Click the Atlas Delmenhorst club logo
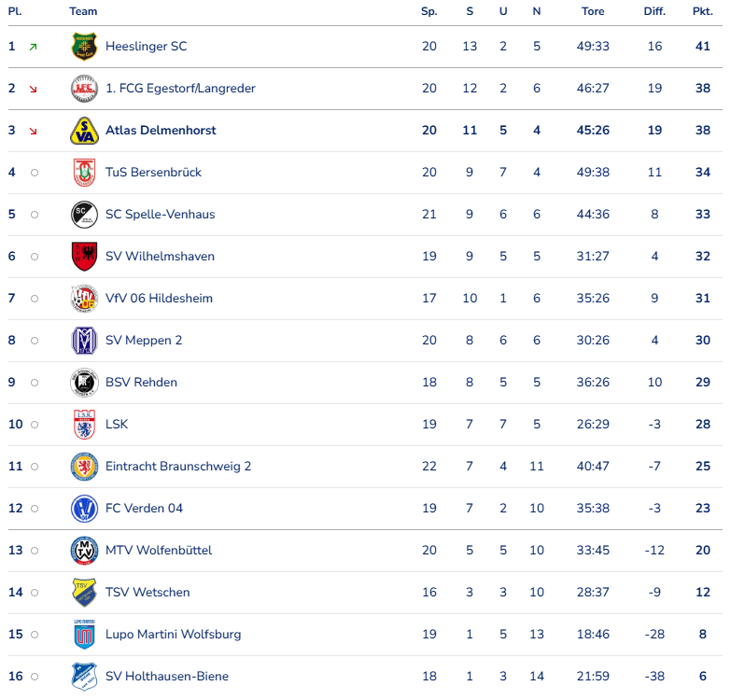Screen dimensions: 731x700 point(84,130)
